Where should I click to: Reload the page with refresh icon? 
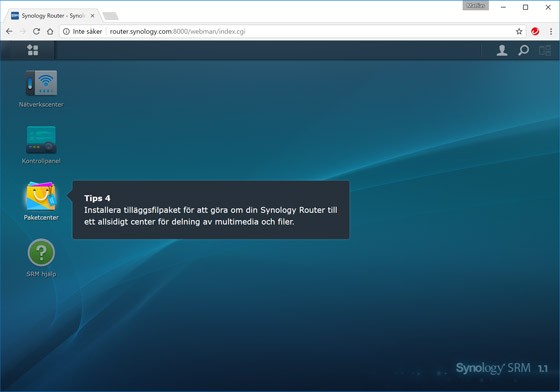point(36,31)
